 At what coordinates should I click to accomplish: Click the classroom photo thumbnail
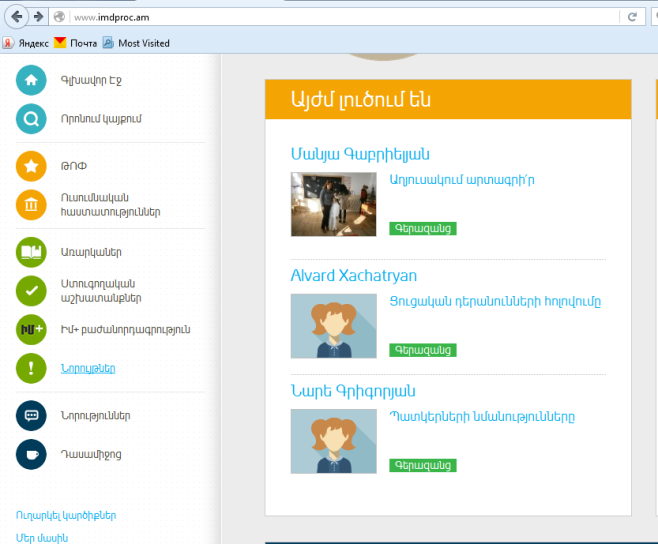pyautogui.click(x=333, y=204)
